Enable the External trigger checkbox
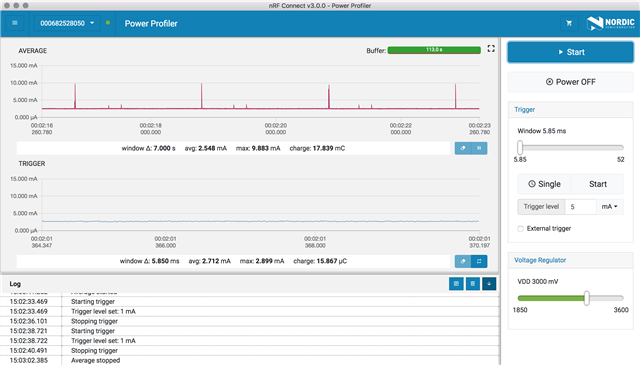This screenshot has height=365, width=640. tap(520, 229)
